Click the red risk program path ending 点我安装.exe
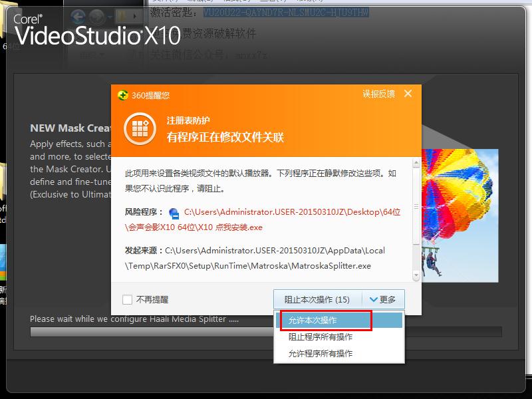 pos(263,219)
